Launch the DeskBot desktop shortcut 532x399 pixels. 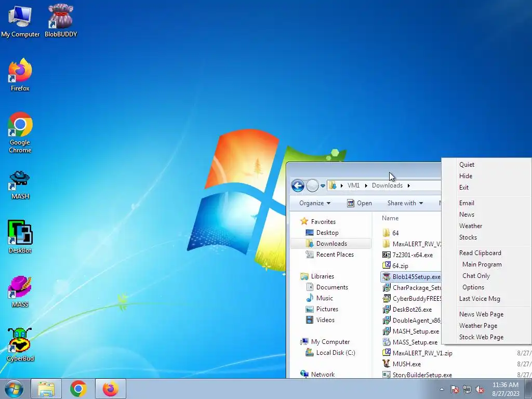[20, 237]
